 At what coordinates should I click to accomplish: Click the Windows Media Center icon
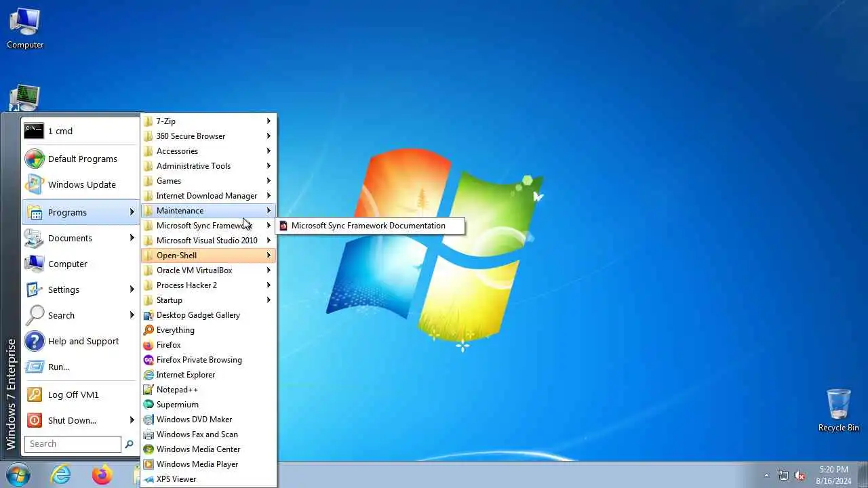pos(149,449)
